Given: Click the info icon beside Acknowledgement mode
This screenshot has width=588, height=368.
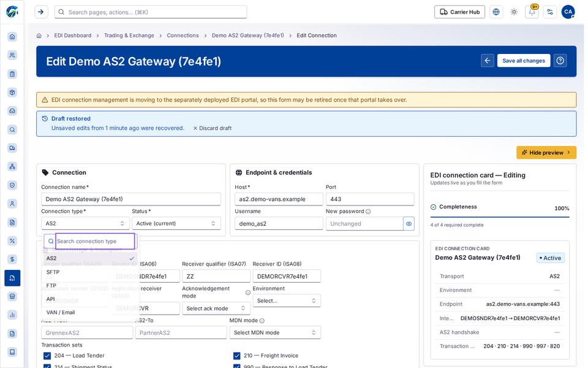Looking at the screenshot, I should point(248,293).
